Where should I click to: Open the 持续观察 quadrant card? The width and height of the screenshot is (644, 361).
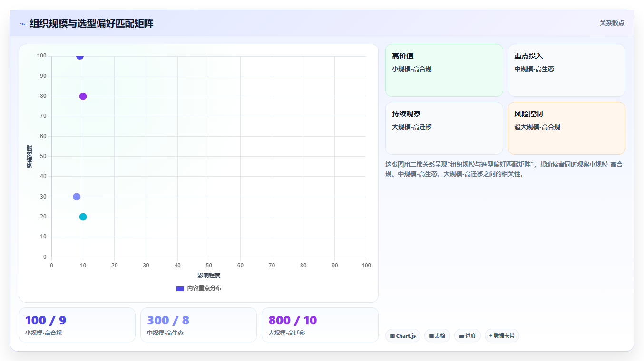pyautogui.click(x=444, y=128)
